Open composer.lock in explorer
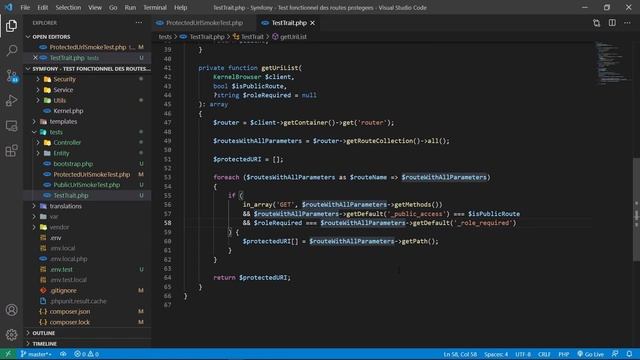The image size is (640, 360). click(70, 322)
